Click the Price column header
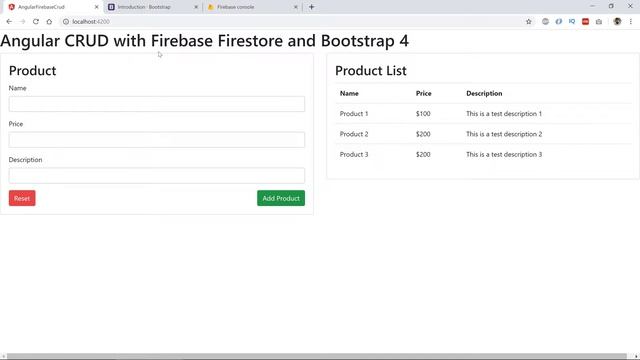640x360 pixels. (x=423, y=93)
